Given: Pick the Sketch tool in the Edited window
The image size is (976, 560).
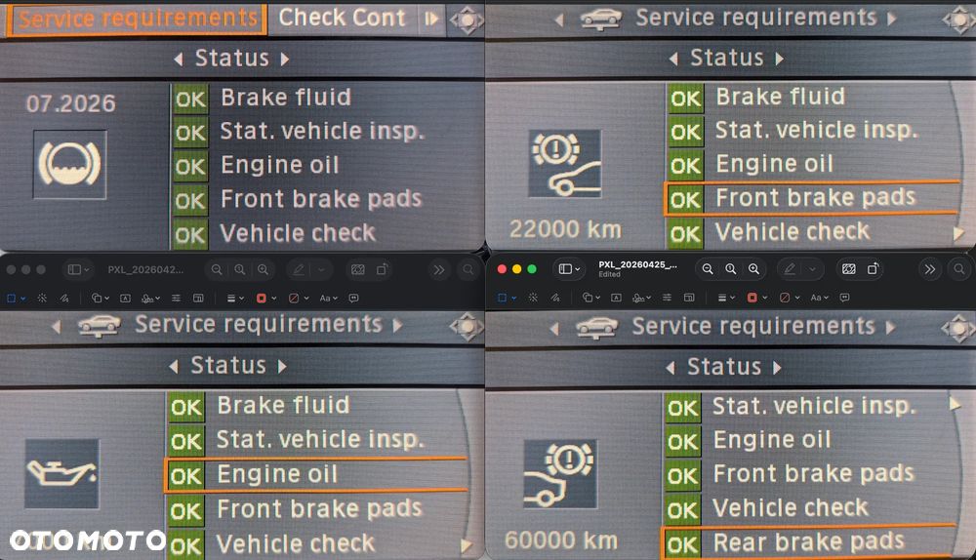Looking at the screenshot, I should [x=555, y=298].
